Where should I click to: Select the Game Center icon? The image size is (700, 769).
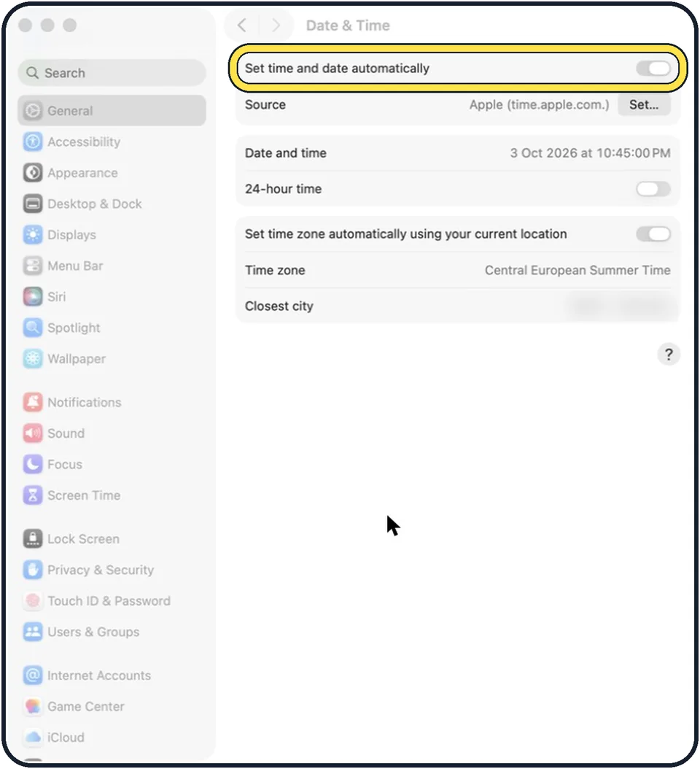[x=33, y=706]
